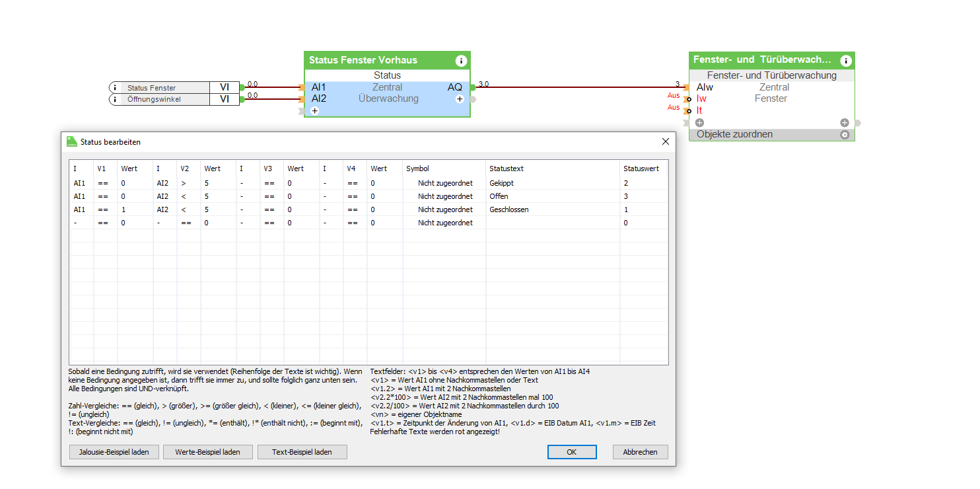Click the AI1 input on the Status block

click(x=318, y=87)
